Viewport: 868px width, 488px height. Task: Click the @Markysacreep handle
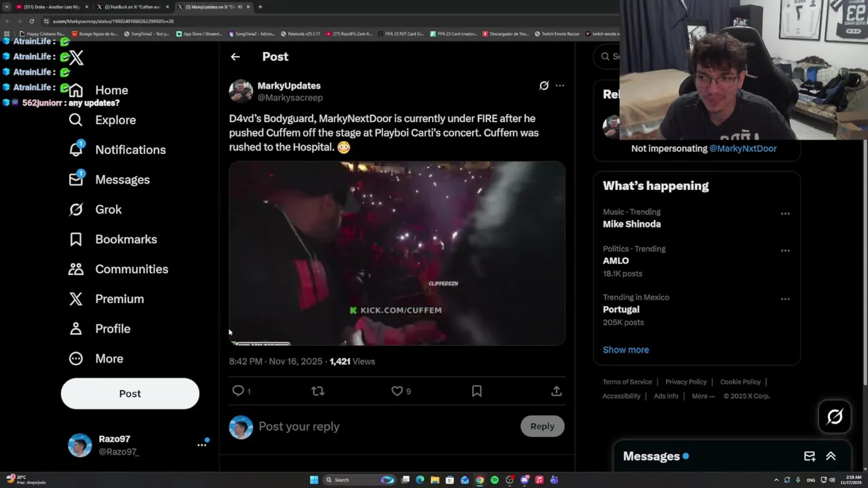click(x=290, y=98)
